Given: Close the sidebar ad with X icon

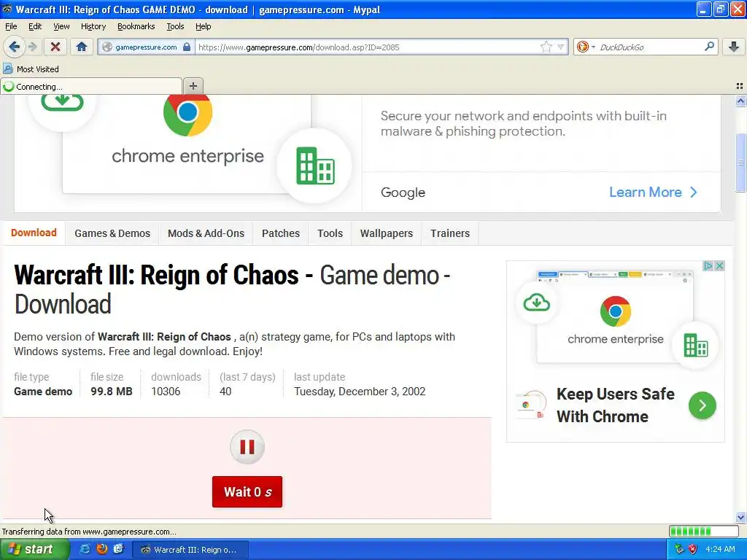Looking at the screenshot, I should pyautogui.click(x=719, y=265).
